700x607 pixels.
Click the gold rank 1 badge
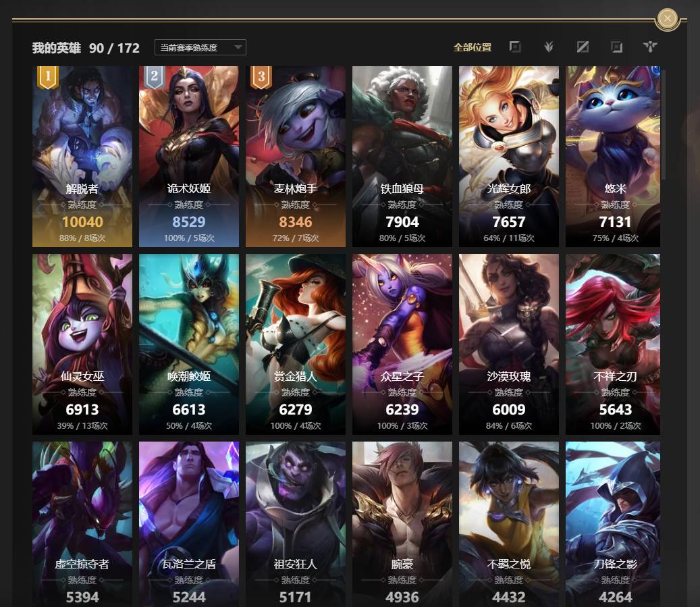(48, 77)
